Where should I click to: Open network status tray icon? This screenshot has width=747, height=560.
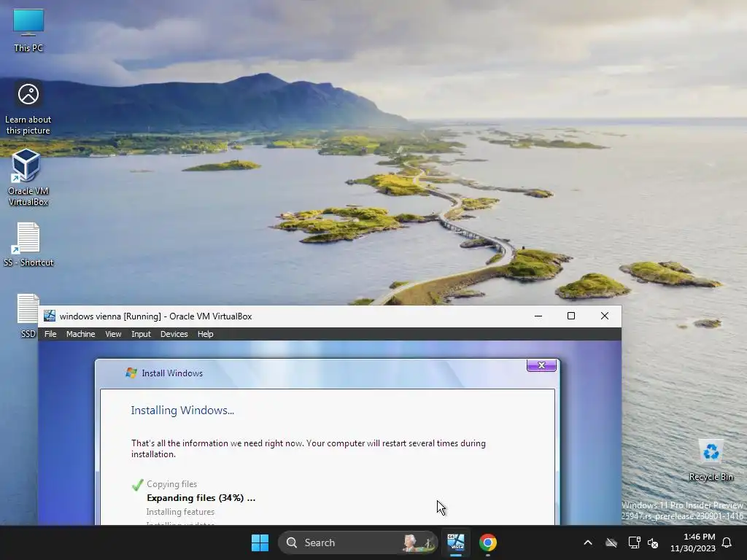(634, 542)
